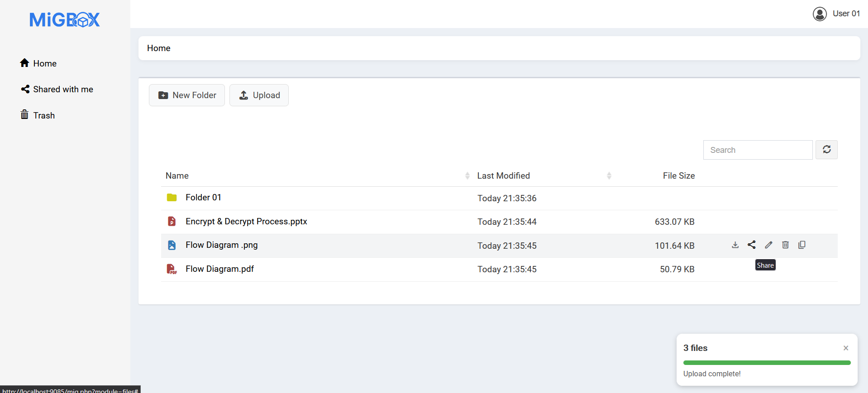The height and width of the screenshot is (393, 868).
Task: Download the Flow Diagram .png file
Action: click(735, 245)
